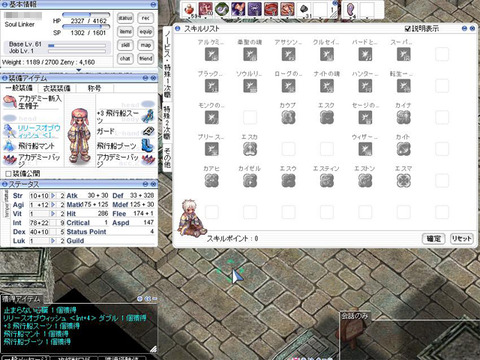
Task: Click the resize grip of chat log
Action: [153, 349]
